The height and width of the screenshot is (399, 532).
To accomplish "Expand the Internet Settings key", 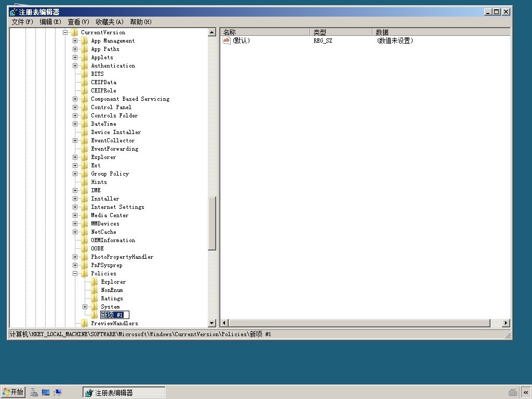I will pos(75,207).
